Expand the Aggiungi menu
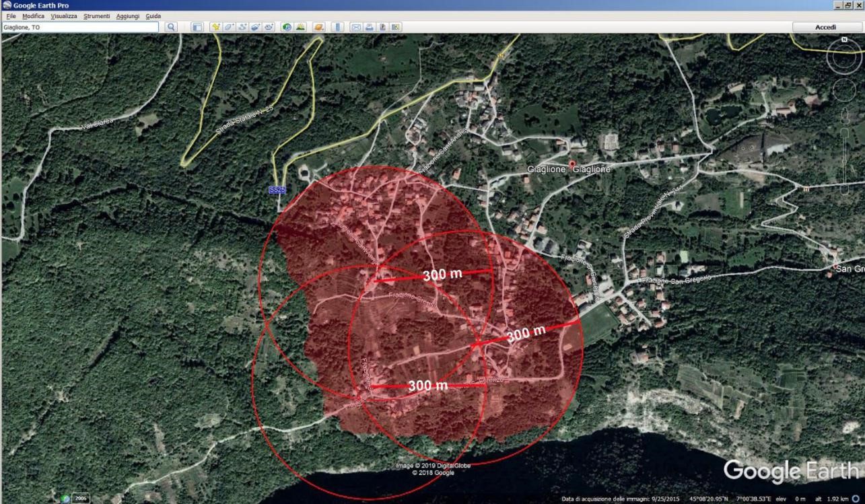This screenshot has height=504, width=865. click(127, 15)
